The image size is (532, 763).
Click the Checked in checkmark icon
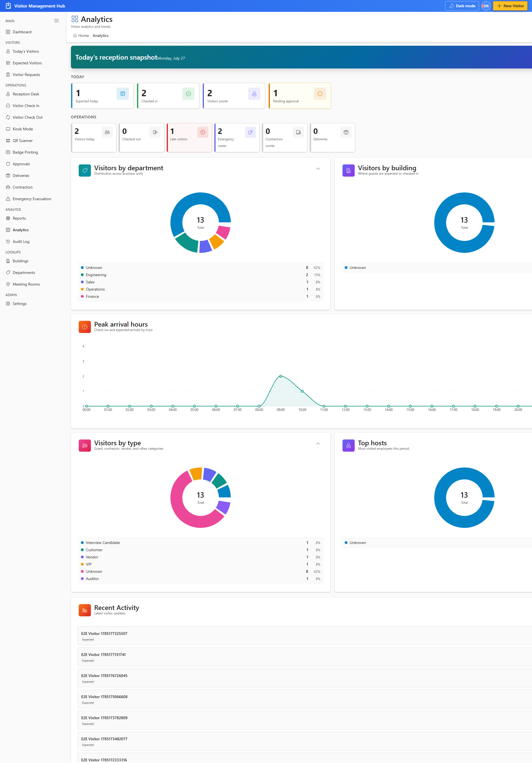[188, 94]
